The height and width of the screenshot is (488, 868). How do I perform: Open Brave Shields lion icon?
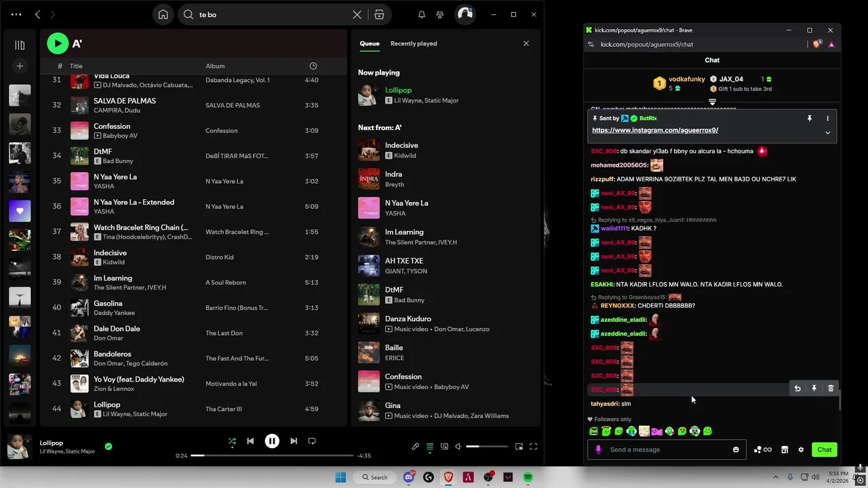[x=817, y=44]
